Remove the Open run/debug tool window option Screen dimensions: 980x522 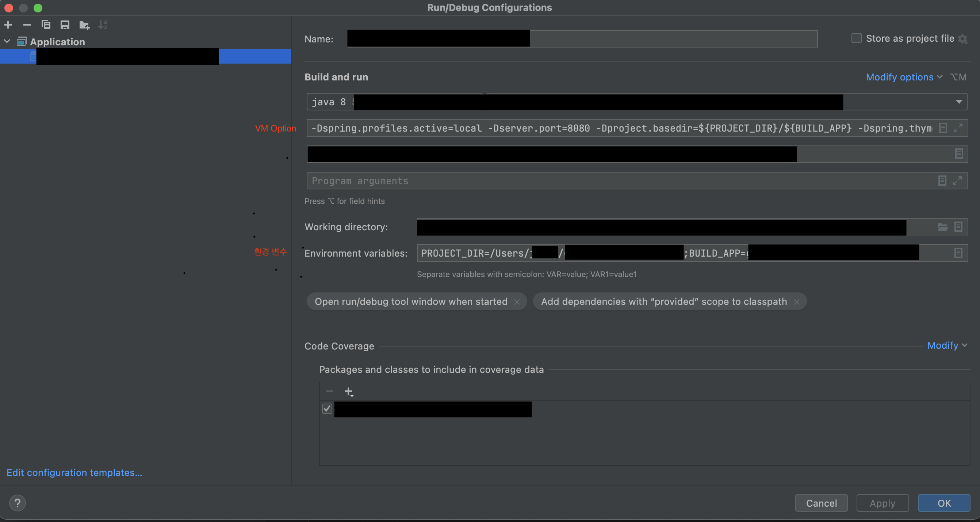pyautogui.click(x=517, y=302)
